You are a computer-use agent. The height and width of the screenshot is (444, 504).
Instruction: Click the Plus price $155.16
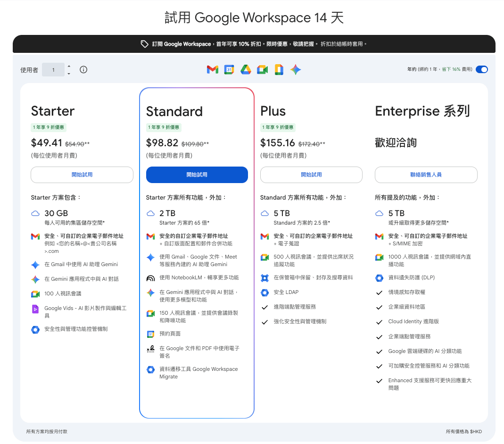tap(277, 142)
